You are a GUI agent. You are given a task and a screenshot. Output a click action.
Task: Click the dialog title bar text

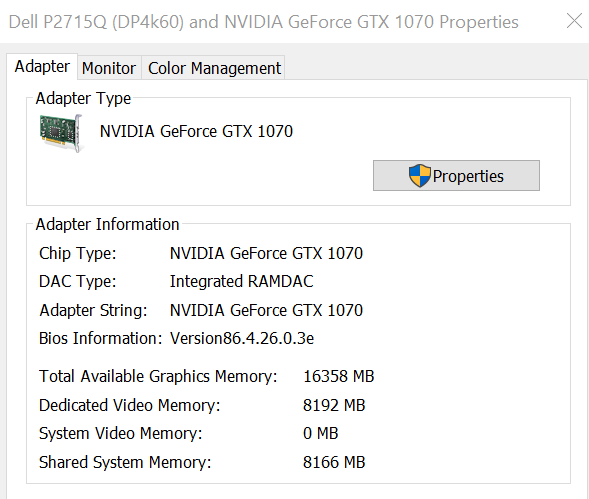coord(263,22)
